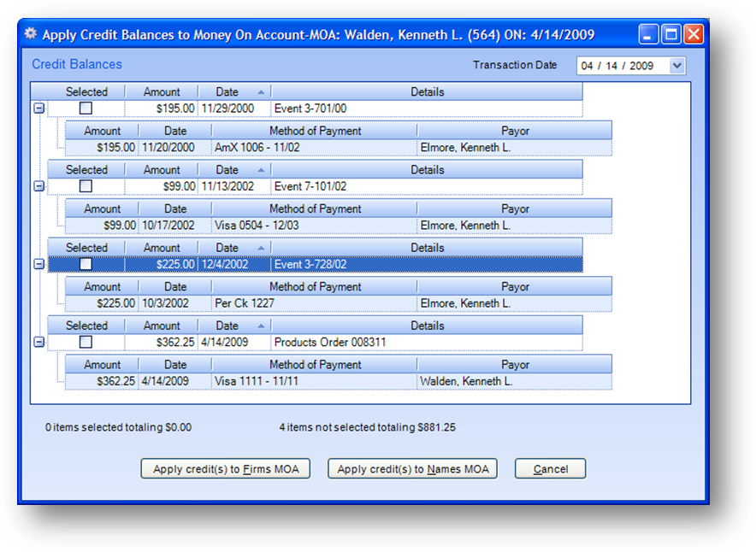
Task: Click payor 'Elmore, Kenneth L.' in AmX row
Action: pos(515,147)
